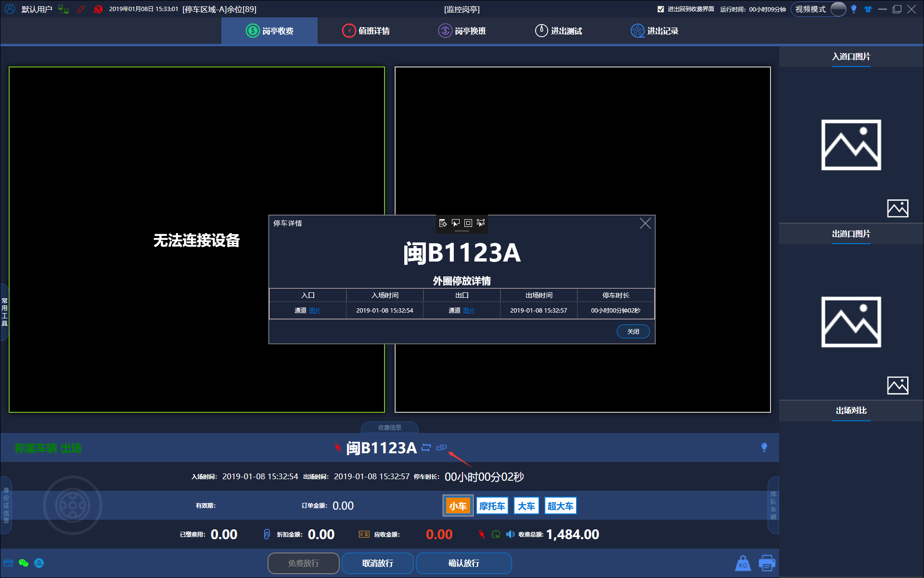Click the left video pane showing 无法连接设备

[x=197, y=239]
